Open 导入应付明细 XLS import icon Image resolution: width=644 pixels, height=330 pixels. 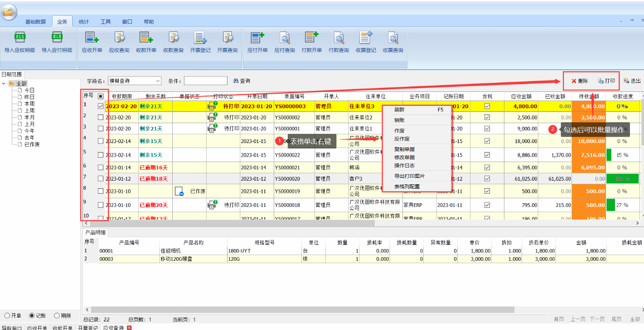(57, 38)
